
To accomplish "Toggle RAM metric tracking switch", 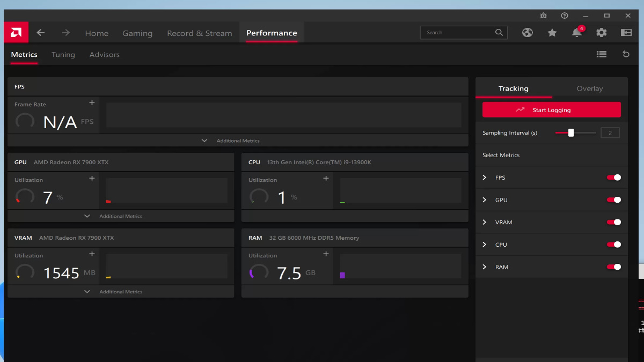I will pos(614,267).
